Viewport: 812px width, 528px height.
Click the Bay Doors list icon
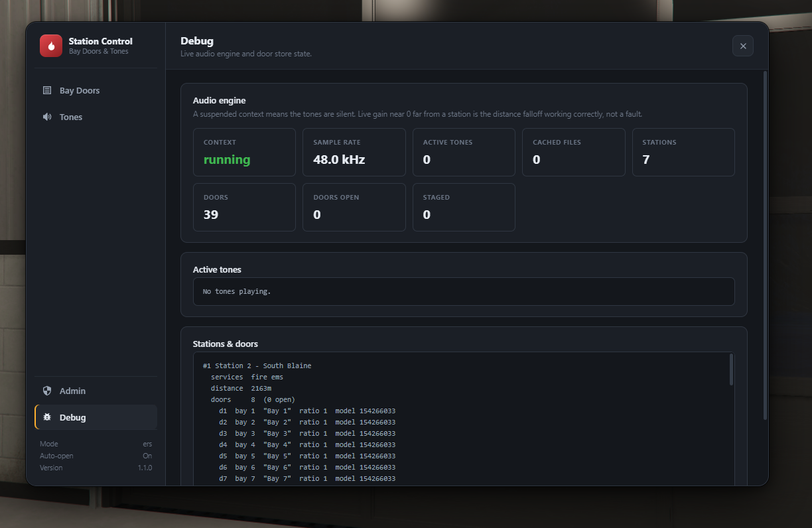47,90
